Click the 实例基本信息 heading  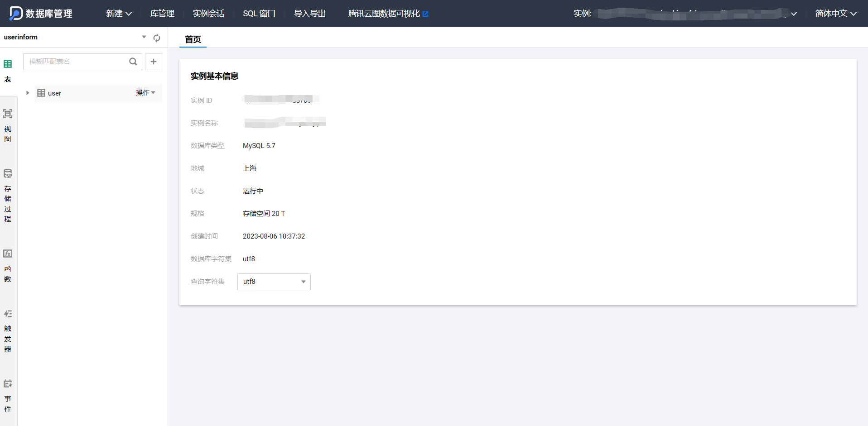click(215, 76)
